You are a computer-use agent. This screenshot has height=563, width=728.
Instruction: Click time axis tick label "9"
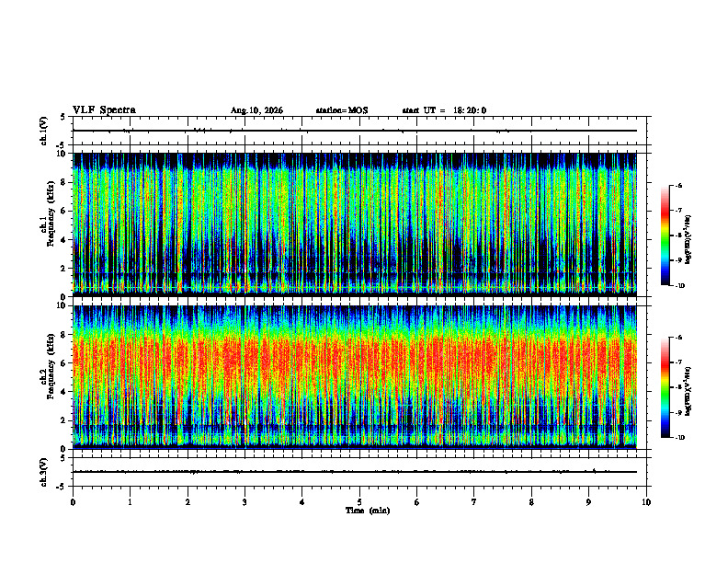tap(588, 502)
